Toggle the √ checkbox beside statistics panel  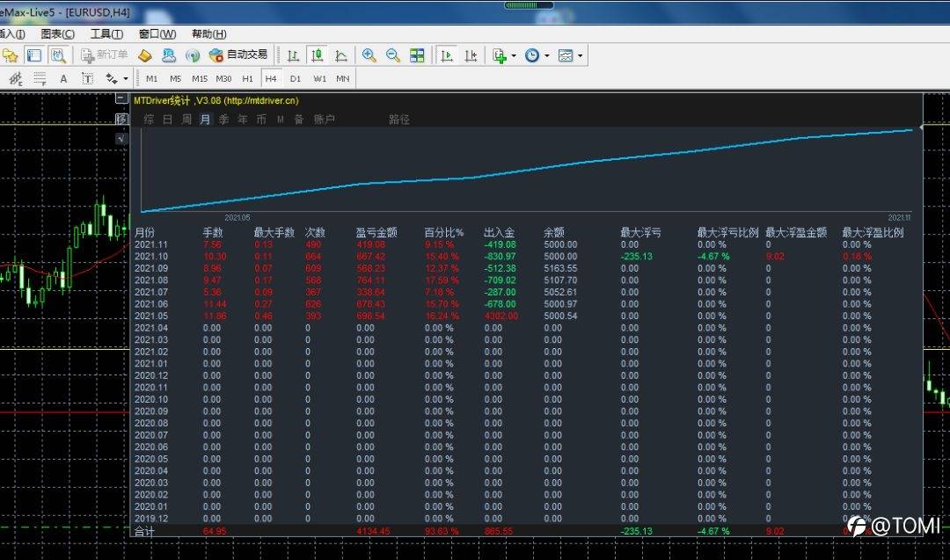click(x=121, y=139)
